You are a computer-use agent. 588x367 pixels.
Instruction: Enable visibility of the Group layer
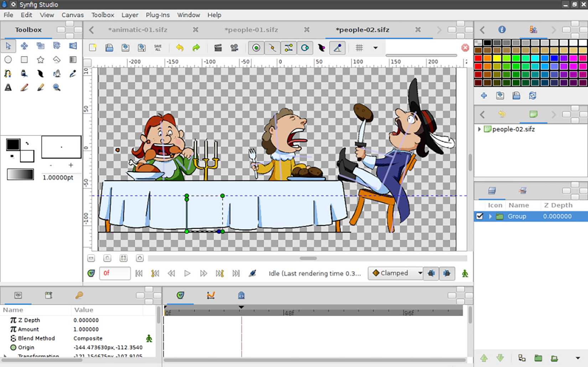[x=479, y=216]
